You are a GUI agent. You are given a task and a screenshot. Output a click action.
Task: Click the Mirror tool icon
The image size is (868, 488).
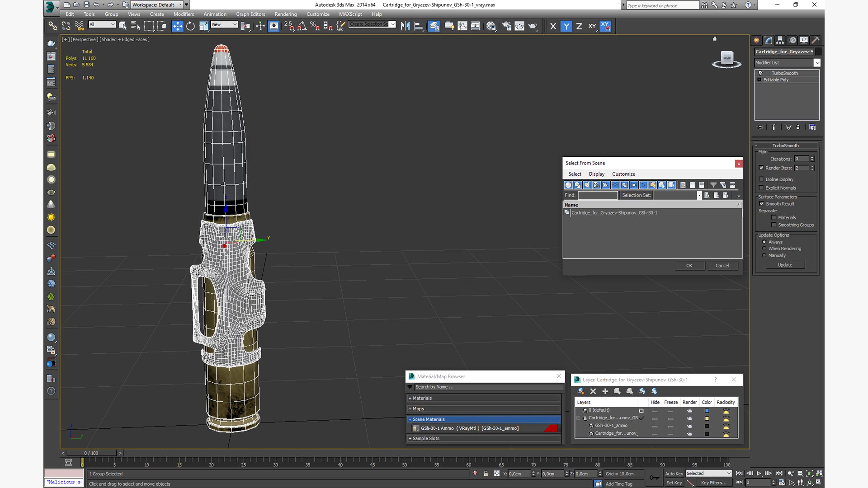click(405, 26)
